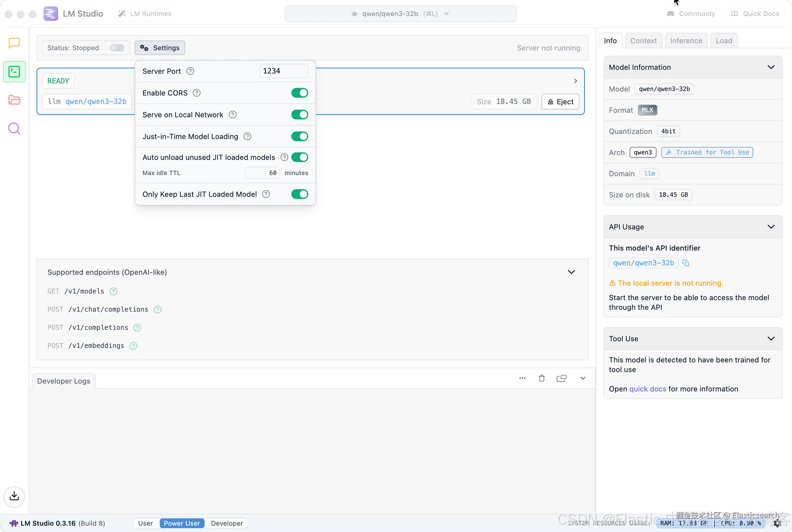Image resolution: width=792 pixels, height=532 pixels.
Task: Collapse the Model Information section
Action: point(771,67)
